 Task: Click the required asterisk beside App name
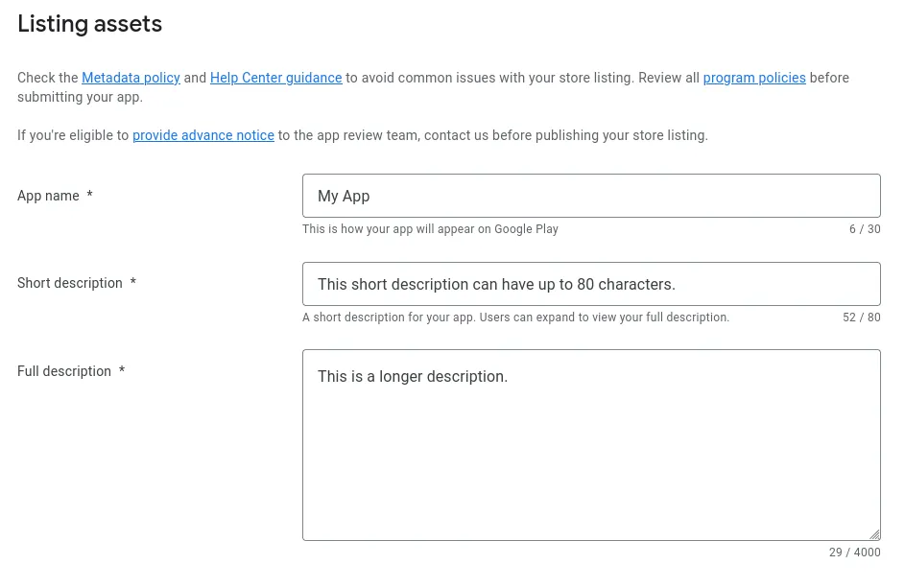[89, 196]
